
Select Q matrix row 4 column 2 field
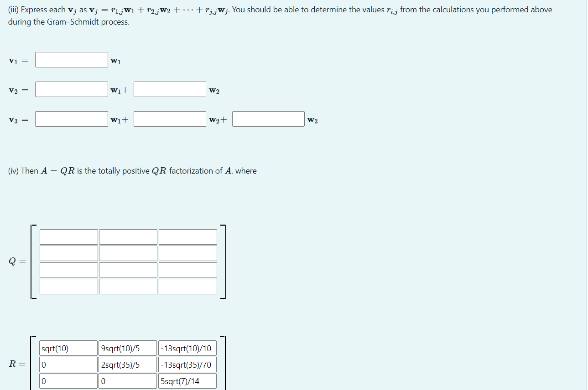(128, 287)
